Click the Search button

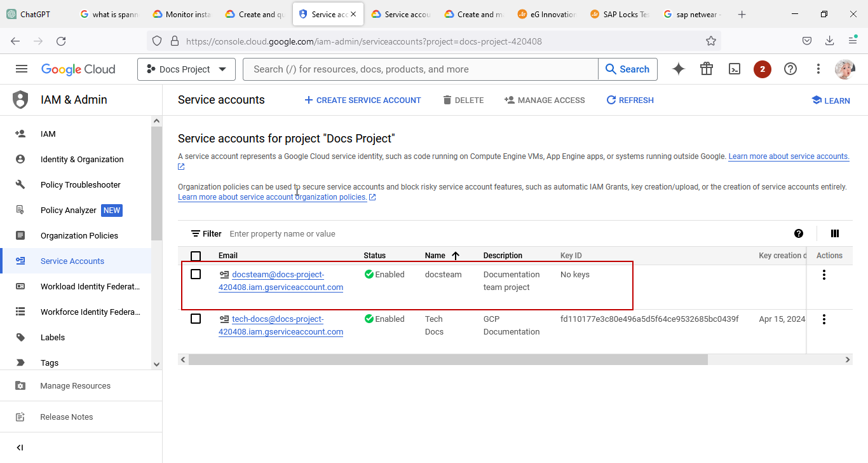click(627, 69)
